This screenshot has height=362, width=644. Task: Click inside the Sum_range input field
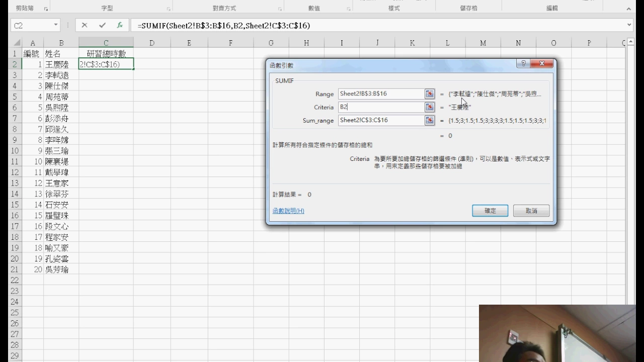(381, 120)
